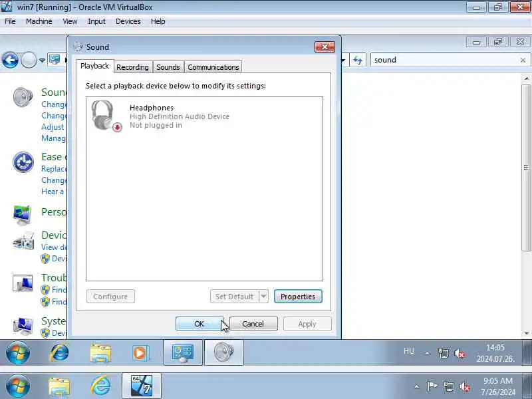
Task: Click host clock showing 9:05 AM
Action: 497,386
